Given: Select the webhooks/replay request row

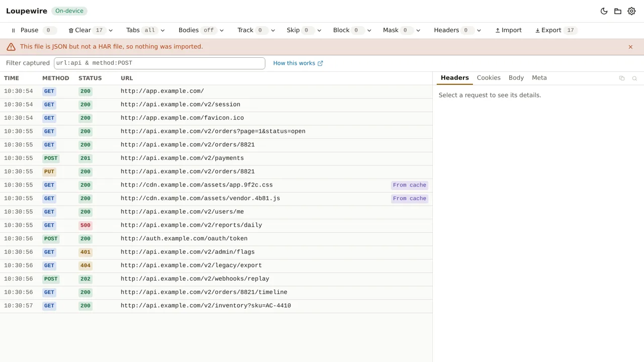Looking at the screenshot, I should click(x=216, y=279).
